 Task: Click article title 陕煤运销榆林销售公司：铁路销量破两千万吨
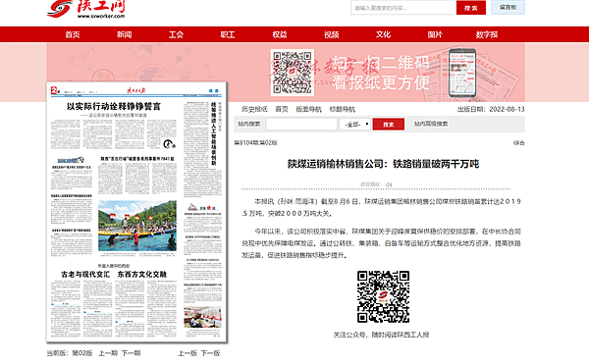tap(383, 164)
